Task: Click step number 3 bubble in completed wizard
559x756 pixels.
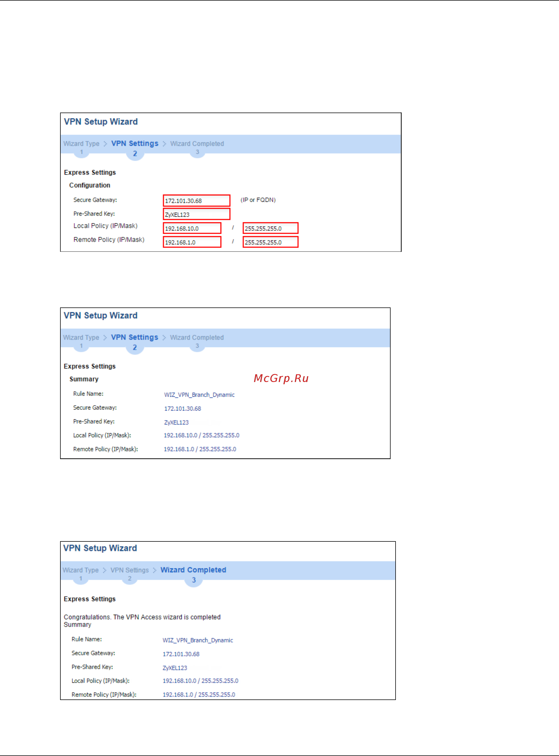Action: tap(194, 580)
